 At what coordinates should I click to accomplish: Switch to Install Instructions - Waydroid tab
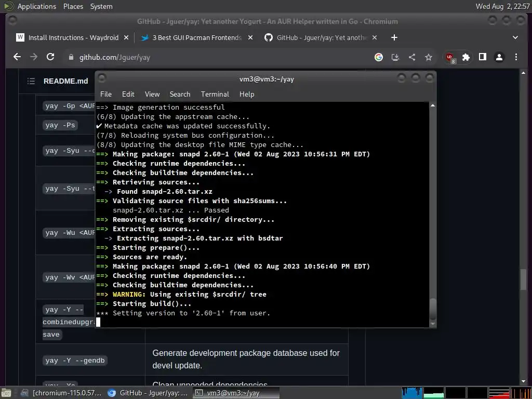point(73,37)
